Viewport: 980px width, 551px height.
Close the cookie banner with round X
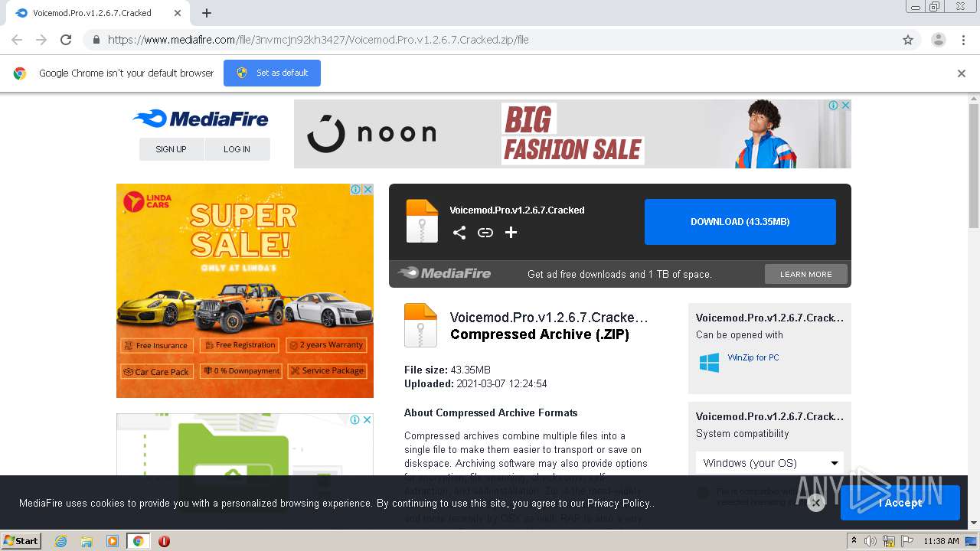pos(816,503)
